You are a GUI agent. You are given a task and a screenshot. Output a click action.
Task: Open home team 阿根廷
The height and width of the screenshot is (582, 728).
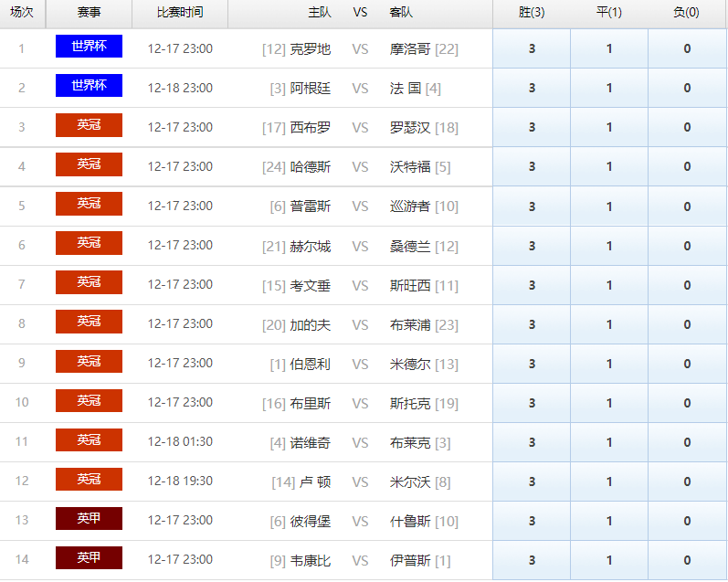click(311, 89)
